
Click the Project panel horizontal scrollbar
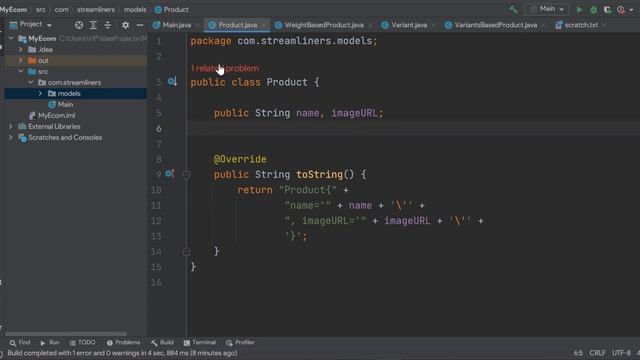[66, 333]
